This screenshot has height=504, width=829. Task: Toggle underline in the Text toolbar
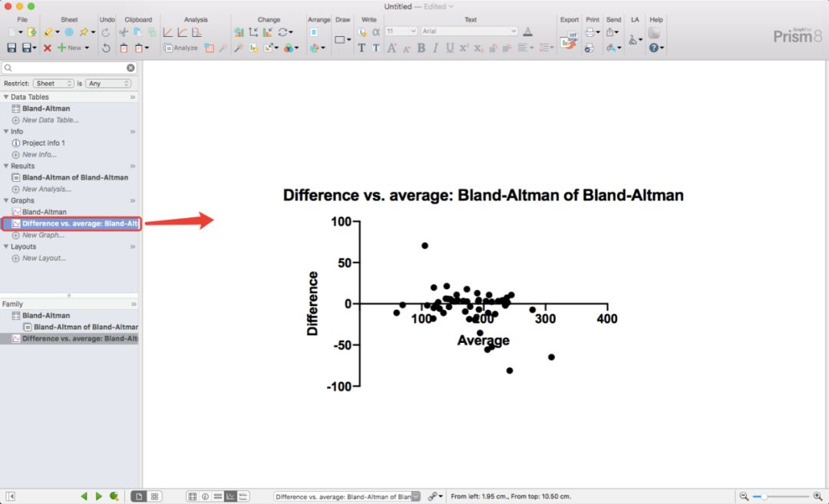click(x=448, y=48)
